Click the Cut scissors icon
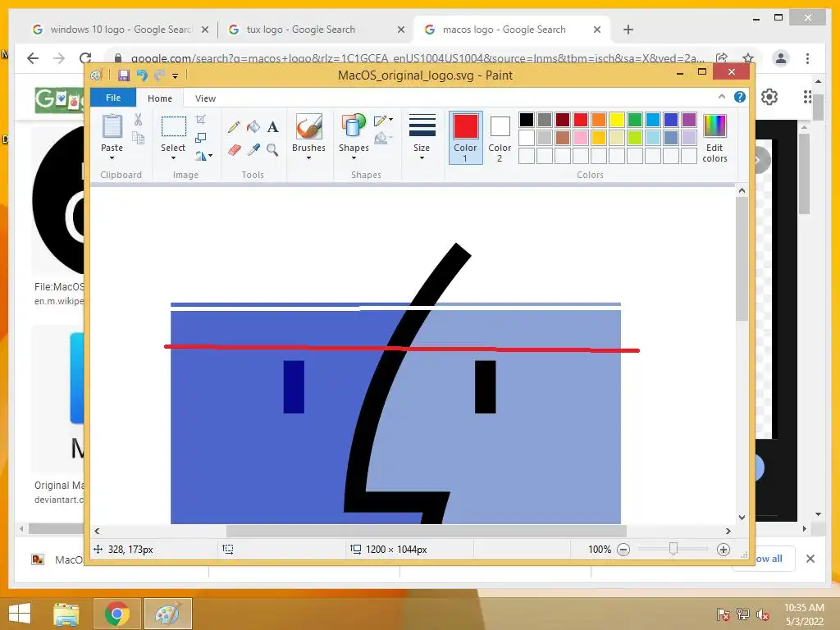Image resolution: width=840 pixels, height=630 pixels. pos(138,120)
